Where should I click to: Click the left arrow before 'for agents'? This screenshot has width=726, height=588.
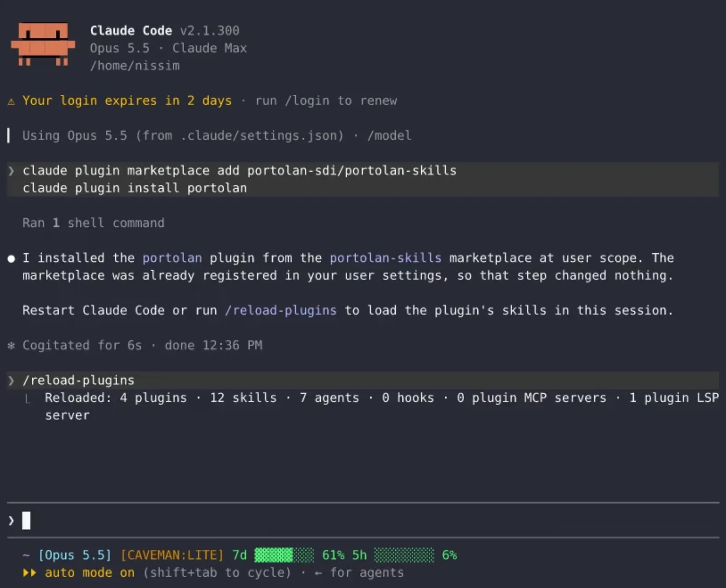(319, 573)
